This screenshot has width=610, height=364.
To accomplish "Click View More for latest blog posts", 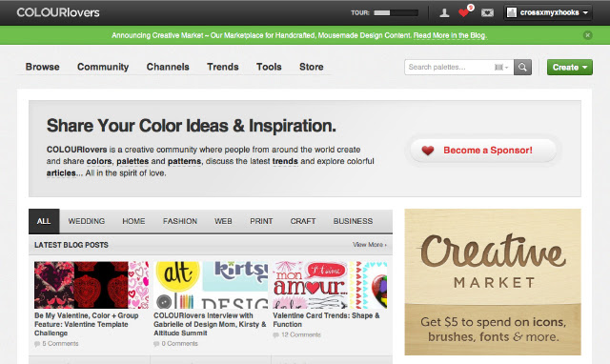I will [370, 245].
